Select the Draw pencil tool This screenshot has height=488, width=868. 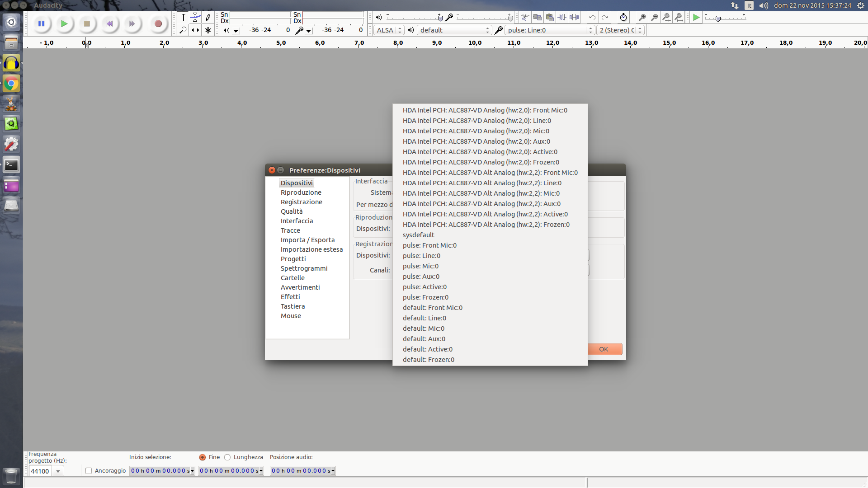tap(208, 18)
